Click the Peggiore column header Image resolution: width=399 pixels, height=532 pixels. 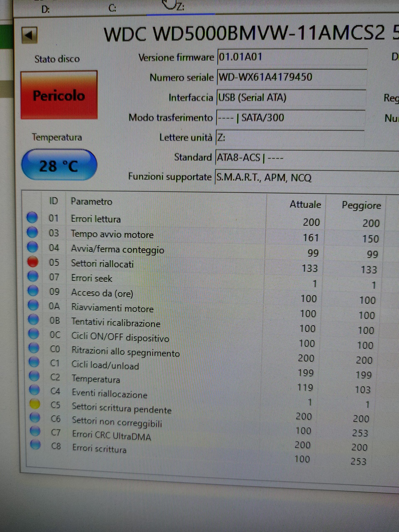click(x=361, y=206)
